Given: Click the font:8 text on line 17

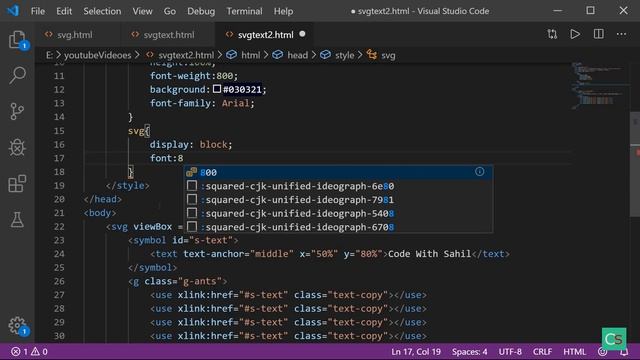Looking at the screenshot, I should tap(167, 158).
